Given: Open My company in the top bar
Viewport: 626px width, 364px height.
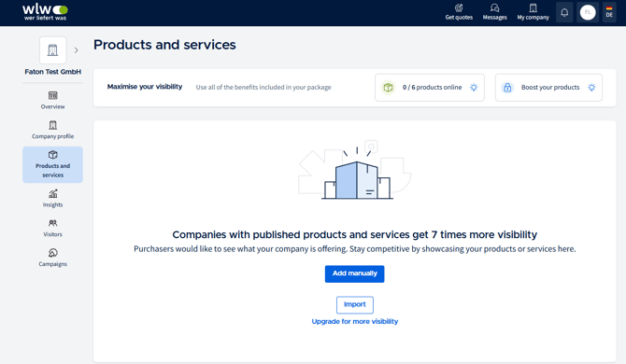Looking at the screenshot, I should pyautogui.click(x=533, y=12).
